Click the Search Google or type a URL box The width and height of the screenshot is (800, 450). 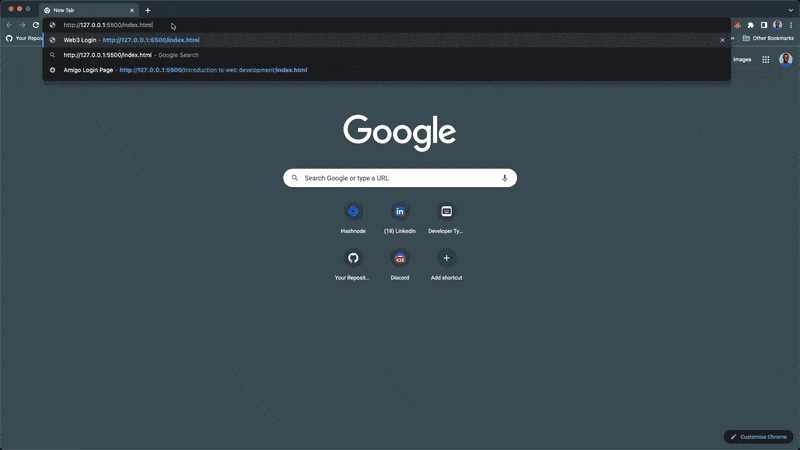coord(400,178)
